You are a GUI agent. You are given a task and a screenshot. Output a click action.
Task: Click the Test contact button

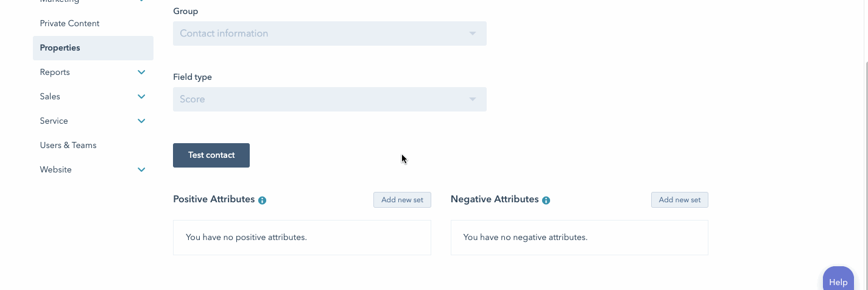(211, 155)
